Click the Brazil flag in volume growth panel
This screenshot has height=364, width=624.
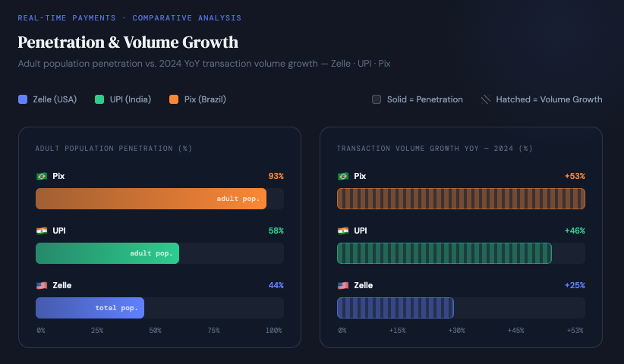[x=343, y=176]
